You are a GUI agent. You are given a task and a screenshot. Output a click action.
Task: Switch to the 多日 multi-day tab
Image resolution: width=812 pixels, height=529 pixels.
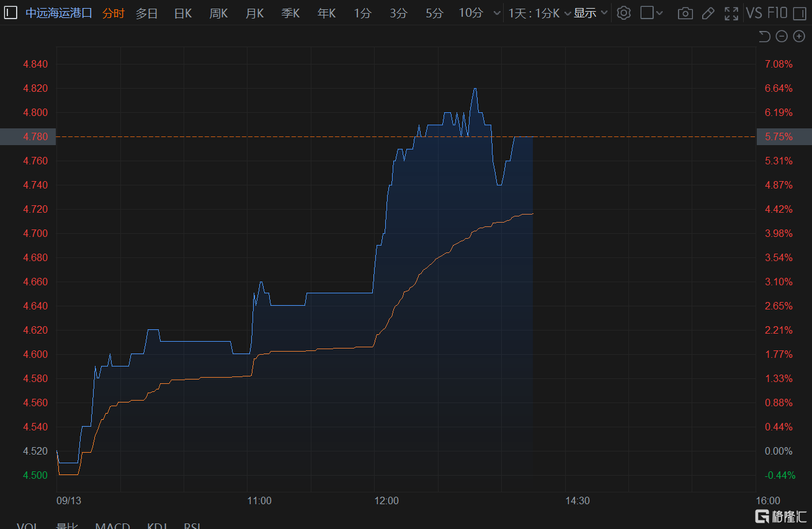[147, 13]
